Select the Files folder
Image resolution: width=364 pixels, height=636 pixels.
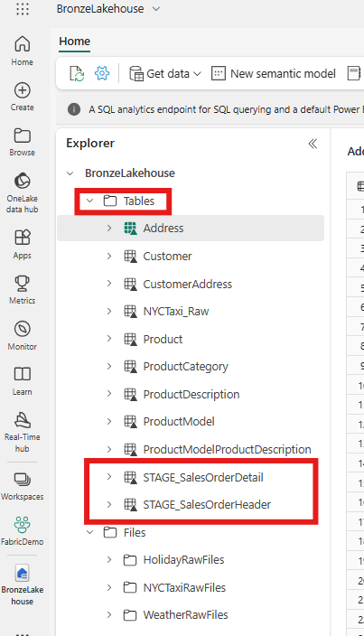135,532
